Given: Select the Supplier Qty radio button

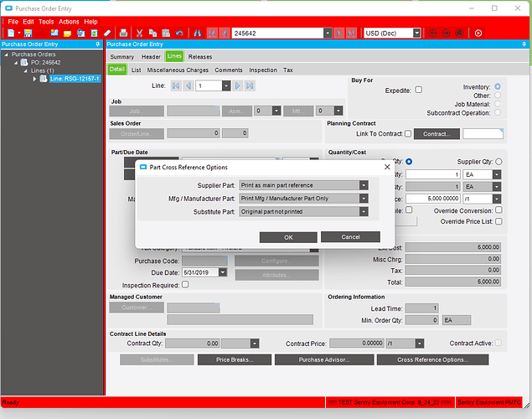Looking at the screenshot, I should (x=498, y=162).
